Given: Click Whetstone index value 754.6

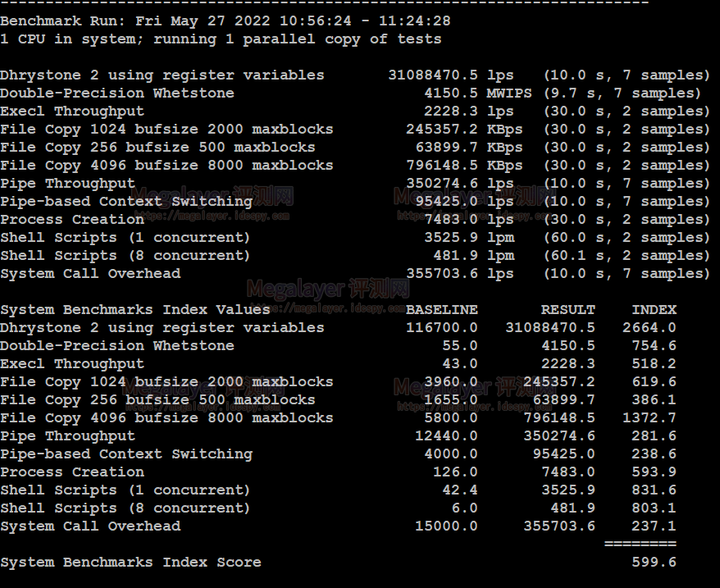Looking at the screenshot, I should pyautogui.click(x=654, y=346).
